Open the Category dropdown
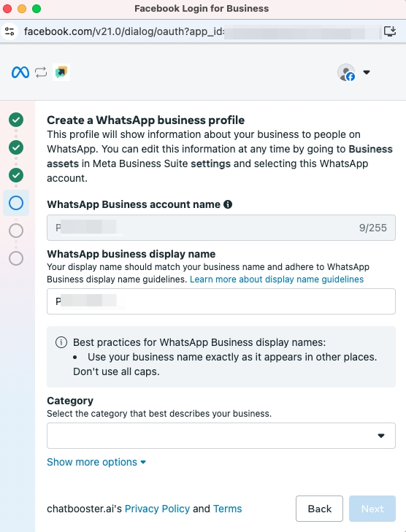This screenshot has height=532, width=406. 221,436
